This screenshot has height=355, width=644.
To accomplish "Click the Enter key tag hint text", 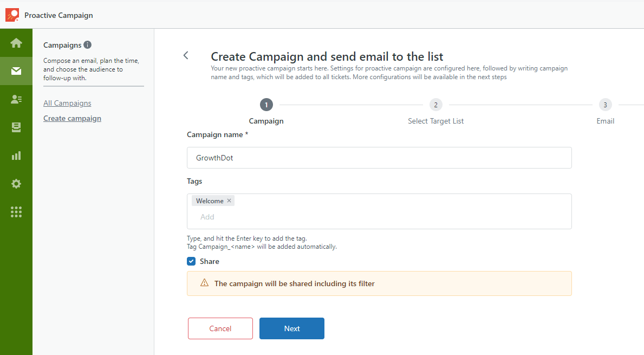I will [247, 238].
